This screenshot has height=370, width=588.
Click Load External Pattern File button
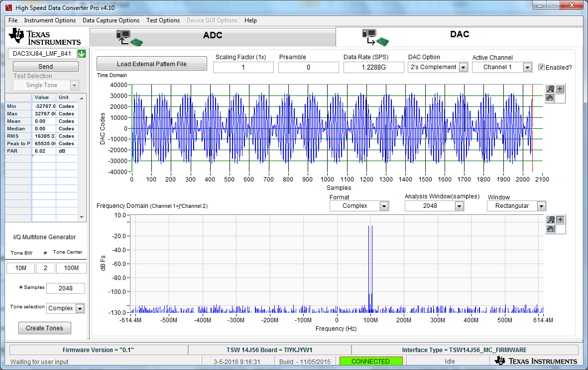click(151, 64)
